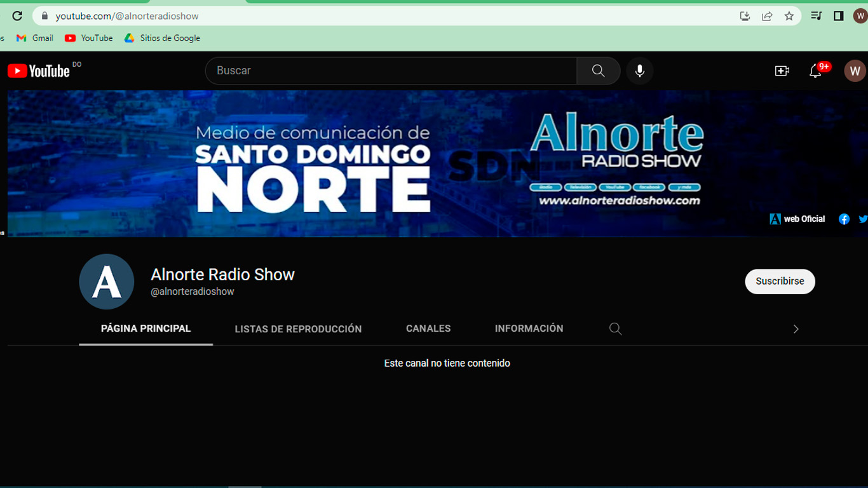
Task: Click the magnifier search button
Action: pyautogui.click(x=599, y=71)
